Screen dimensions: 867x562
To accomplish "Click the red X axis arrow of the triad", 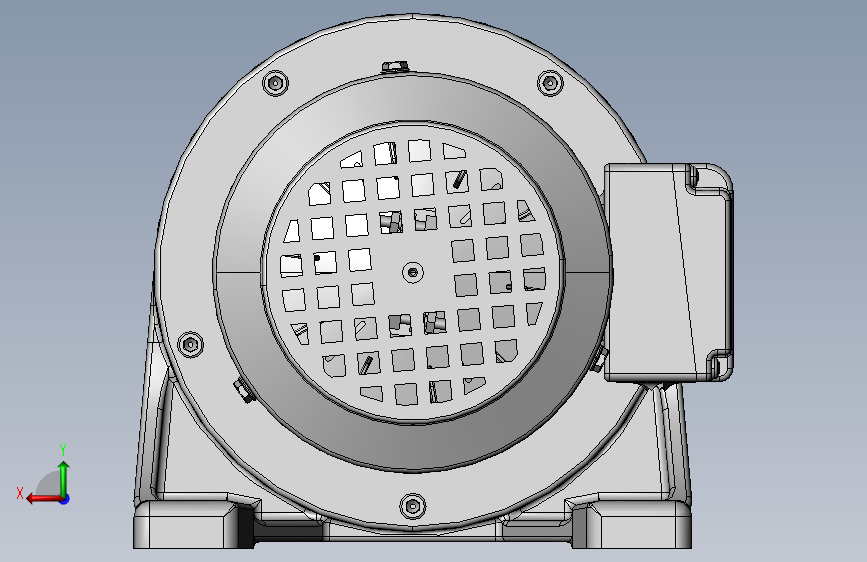I will pyautogui.click(x=43, y=499).
